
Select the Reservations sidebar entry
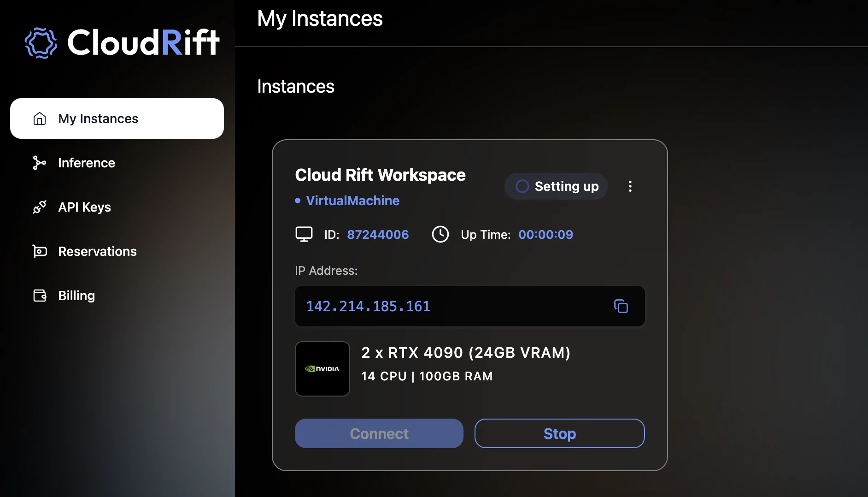97,251
